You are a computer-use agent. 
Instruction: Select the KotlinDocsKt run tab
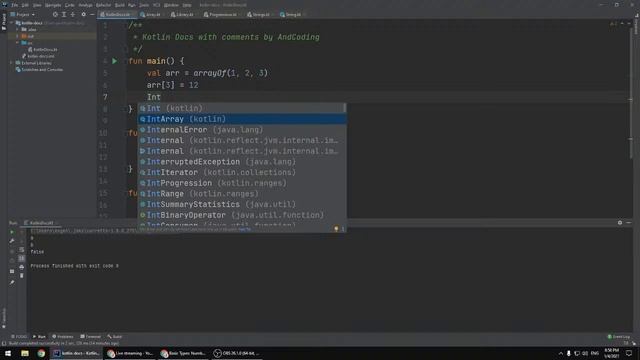41,223
